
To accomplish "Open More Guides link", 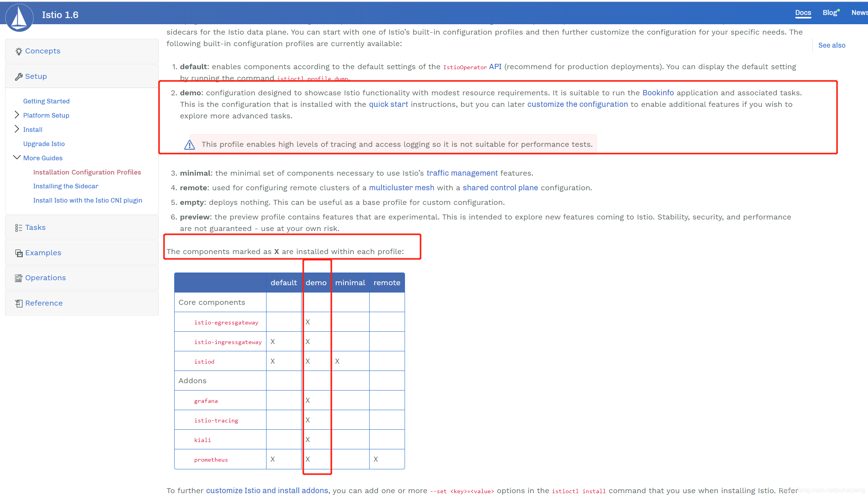I will (43, 158).
